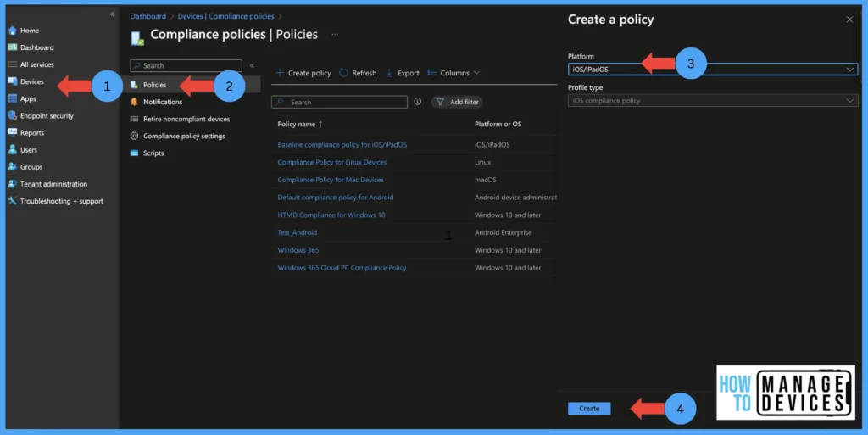Screen dimensions: 868x435
Task: Click the Export download icon
Action: [389, 73]
